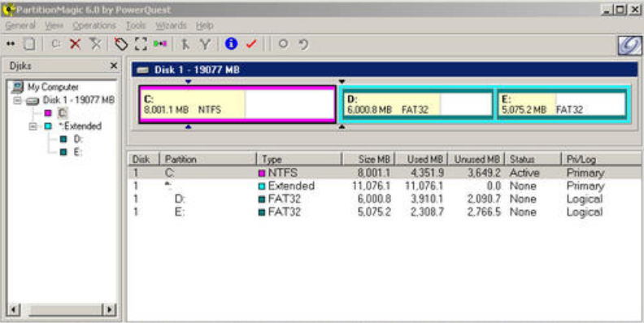Click the teal square beside E: in tree
Image resolution: width=644 pixels, height=323 pixels.
click(x=63, y=152)
